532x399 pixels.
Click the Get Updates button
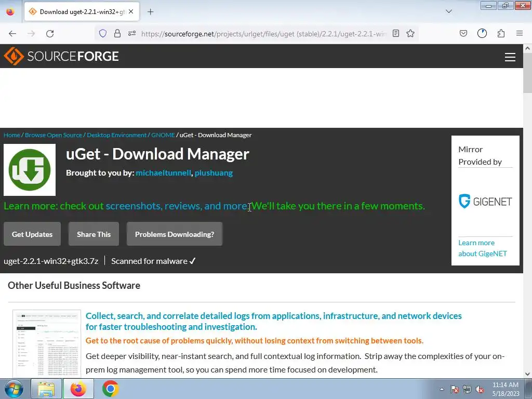[x=32, y=234]
